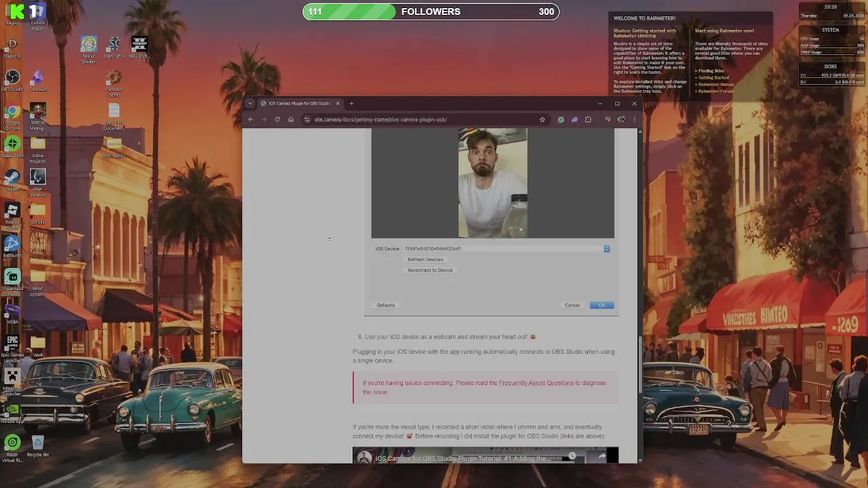
Task: Open the Recycle Bin
Action: click(38, 445)
